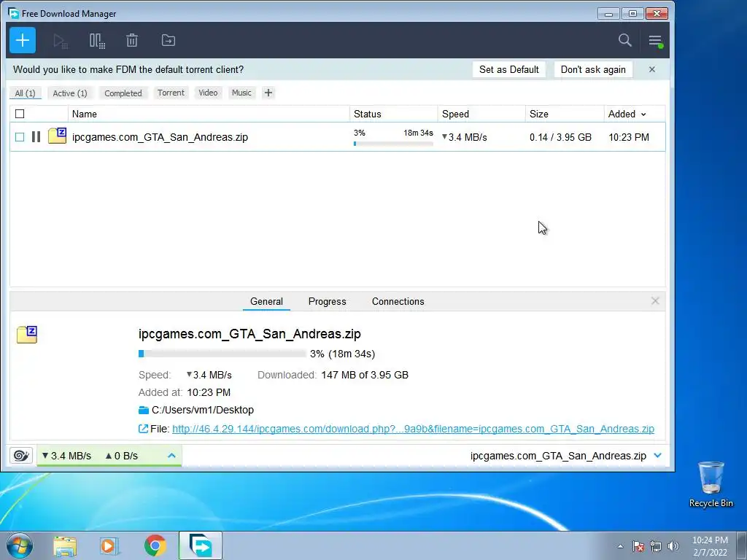Open Windows Explorer from taskbar

(65, 545)
